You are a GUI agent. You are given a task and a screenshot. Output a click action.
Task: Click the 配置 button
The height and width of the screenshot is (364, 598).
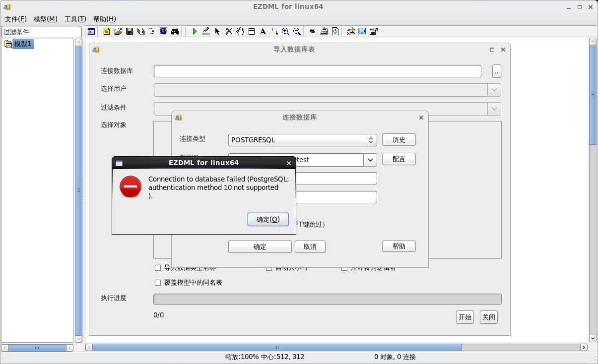click(399, 159)
